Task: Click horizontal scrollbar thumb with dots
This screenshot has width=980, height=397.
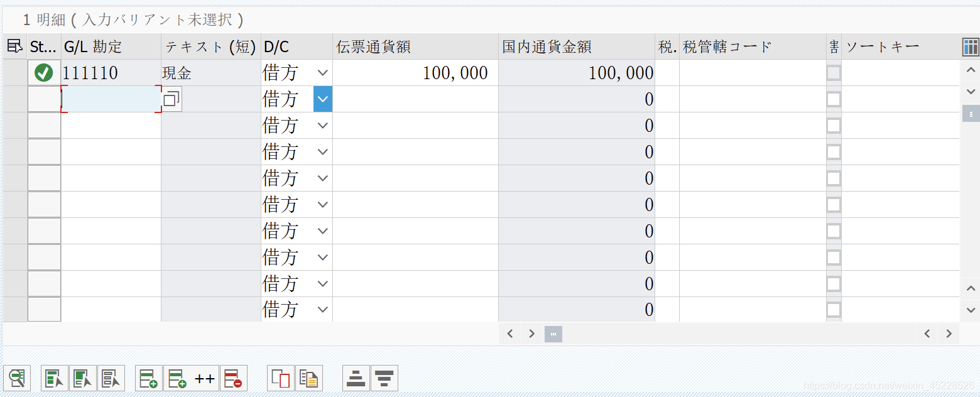Action: (553, 334)
